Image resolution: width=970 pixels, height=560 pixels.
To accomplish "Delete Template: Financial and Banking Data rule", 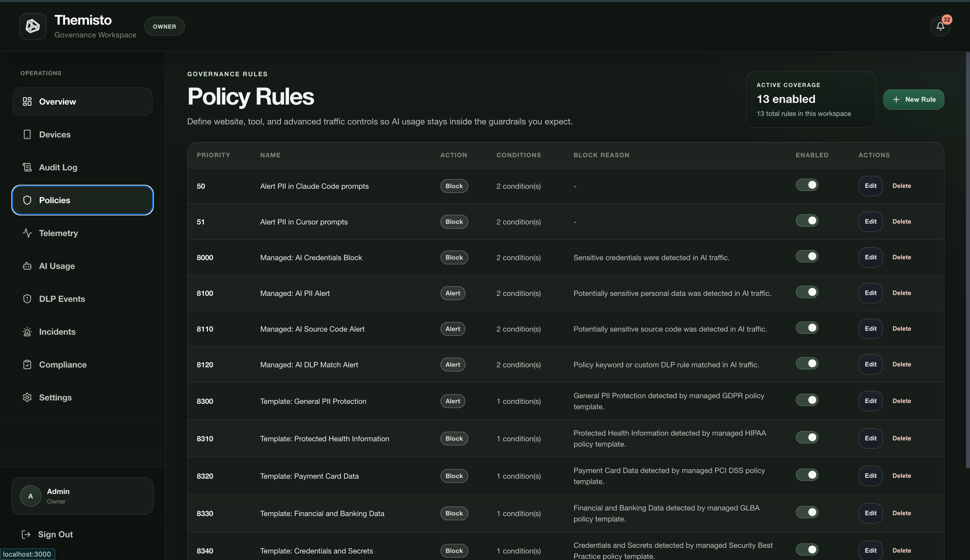I will tap(901, 514).
